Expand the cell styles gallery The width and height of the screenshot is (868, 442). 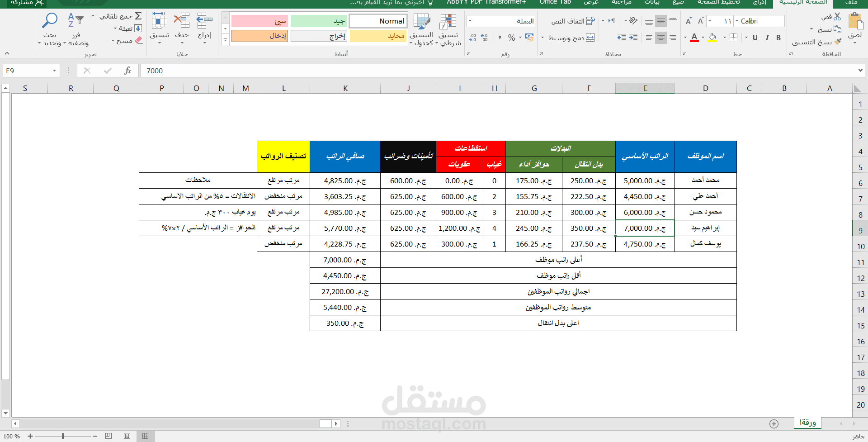(x=225, y=40)
